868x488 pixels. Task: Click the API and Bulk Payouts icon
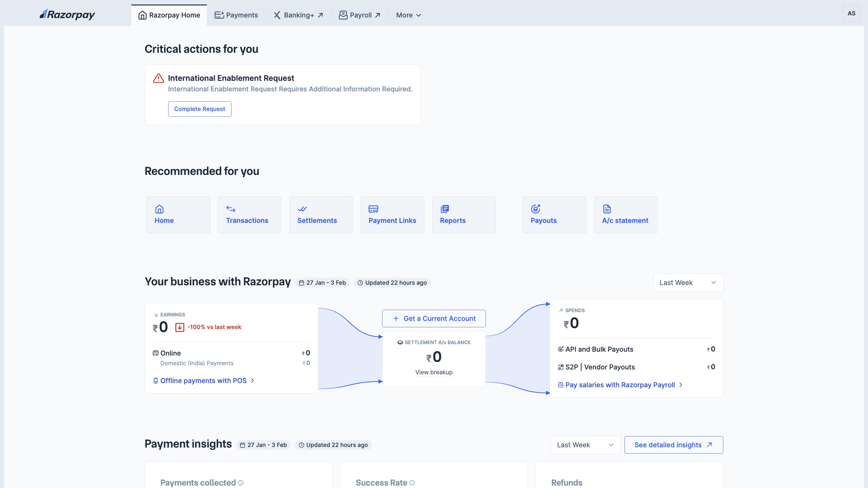(561, 349)
